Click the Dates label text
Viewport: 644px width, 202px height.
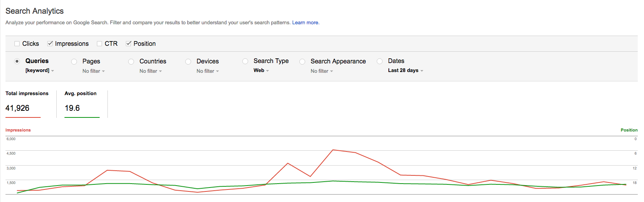(396, 61)
